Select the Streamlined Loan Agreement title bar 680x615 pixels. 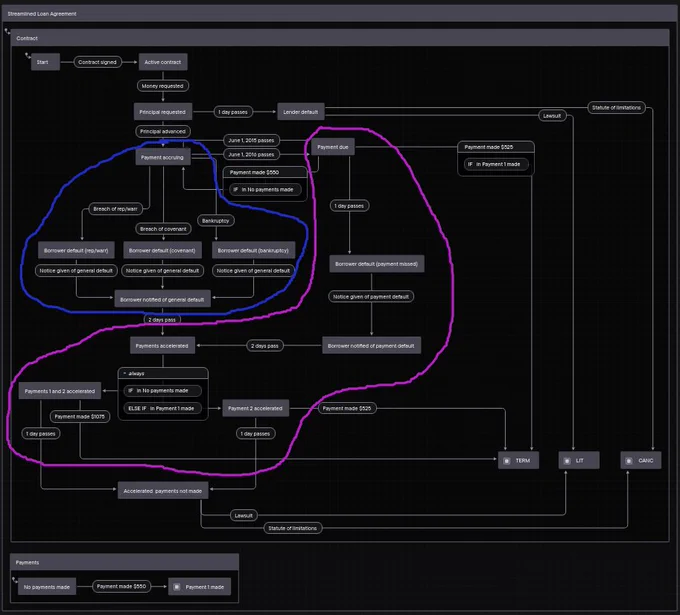point(340,14)
